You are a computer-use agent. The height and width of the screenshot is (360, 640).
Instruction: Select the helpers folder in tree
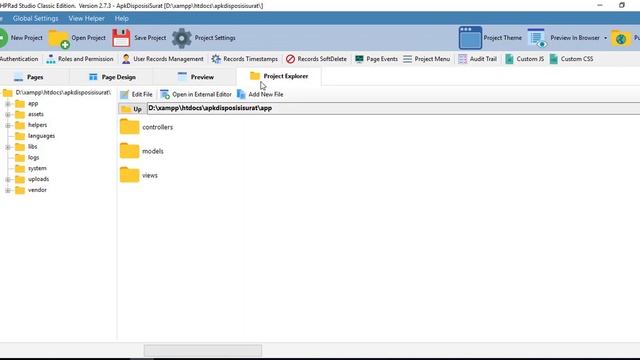(31, 125)
